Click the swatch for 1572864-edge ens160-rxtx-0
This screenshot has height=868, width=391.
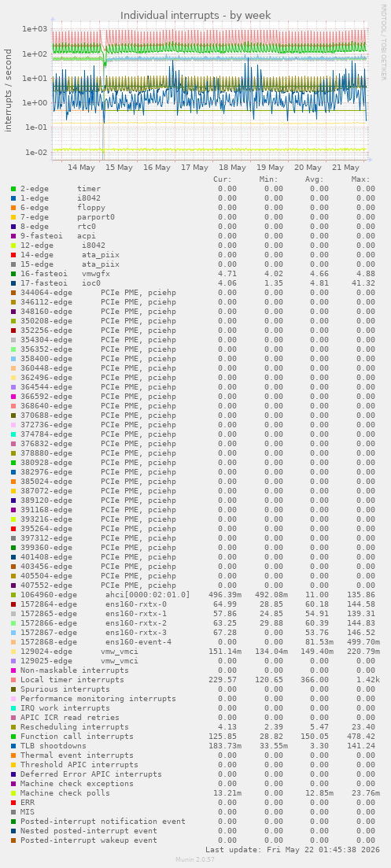click(13, 604)
